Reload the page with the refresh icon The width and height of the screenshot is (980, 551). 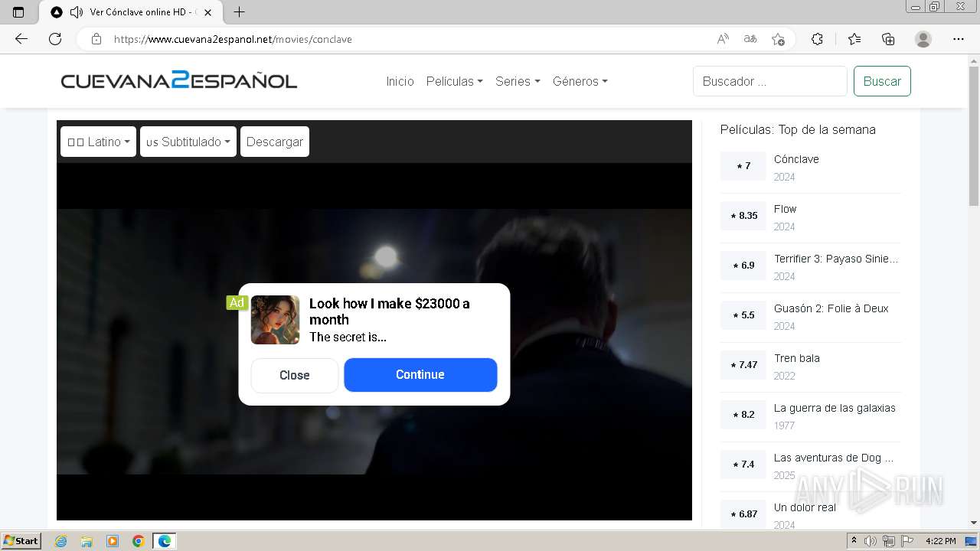[x=55, y=39]
